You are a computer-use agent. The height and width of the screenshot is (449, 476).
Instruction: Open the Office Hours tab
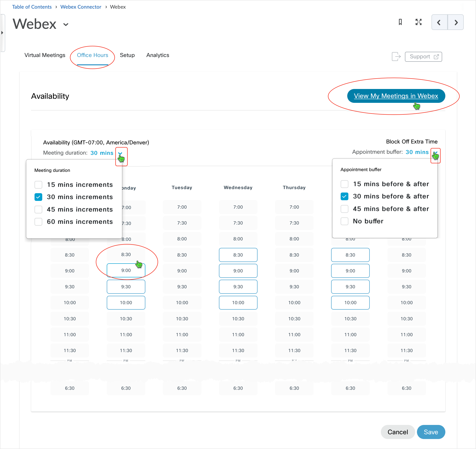(x=92, y=55)
